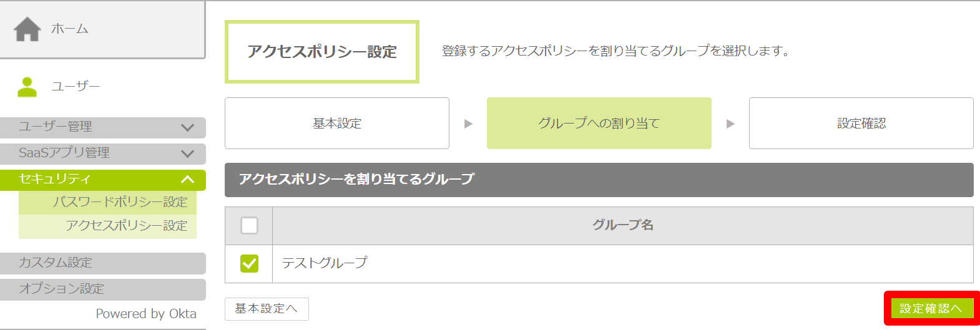Screen dimensions: 980x330
Task: Go to 基本設定 wizard step
Action: (337, 124)
